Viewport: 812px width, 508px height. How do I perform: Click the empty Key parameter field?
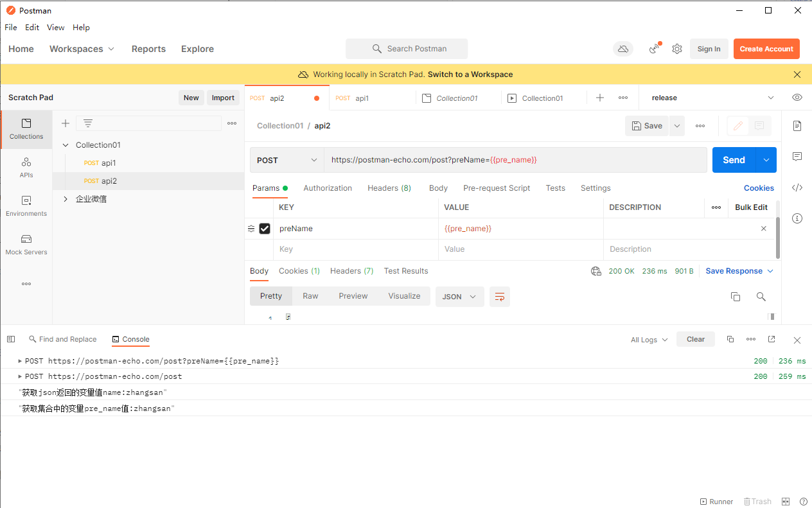coord(356,249)
